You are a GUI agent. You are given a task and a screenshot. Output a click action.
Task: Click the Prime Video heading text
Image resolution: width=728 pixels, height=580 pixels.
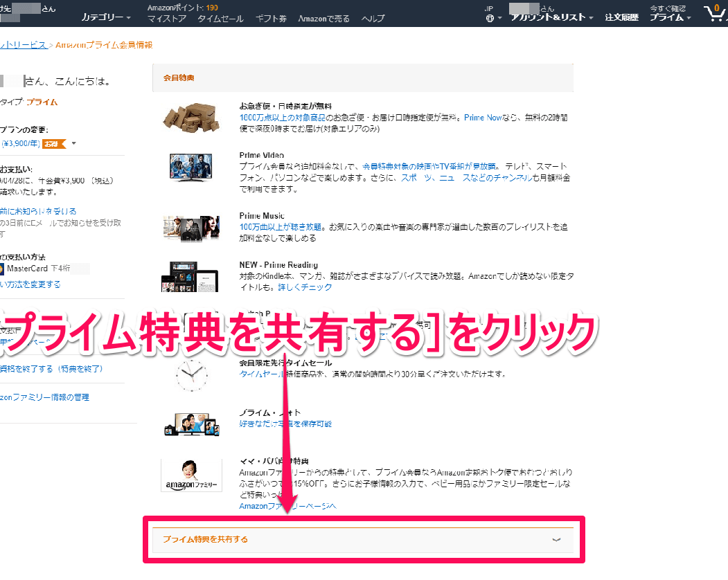coord(261,156)
